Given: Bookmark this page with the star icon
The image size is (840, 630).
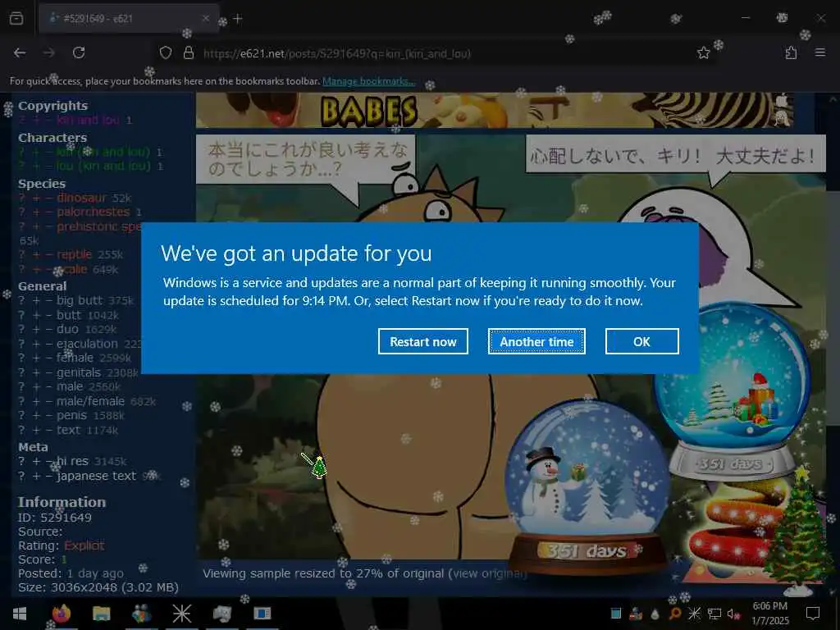Looking at the screenshot, I should pyautogui.click(x=703, y=52).
